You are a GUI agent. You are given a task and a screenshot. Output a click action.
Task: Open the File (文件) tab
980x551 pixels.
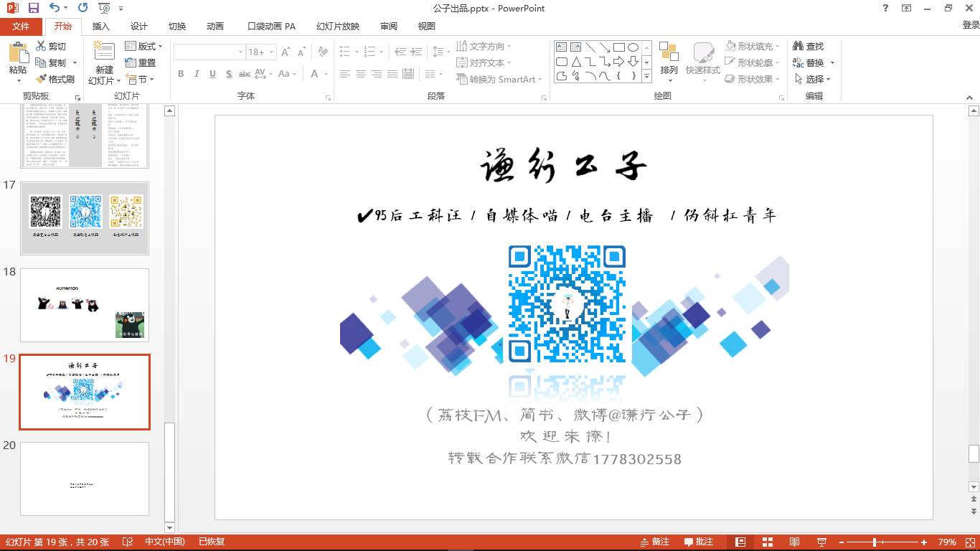pyautogui.click(x=21, y=26)
